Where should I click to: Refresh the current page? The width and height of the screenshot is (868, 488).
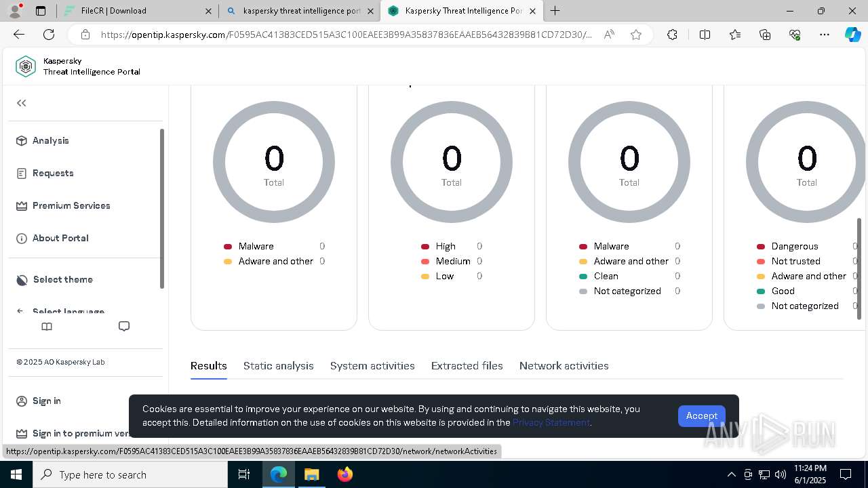pyautogui.click(x=49, y=35)
